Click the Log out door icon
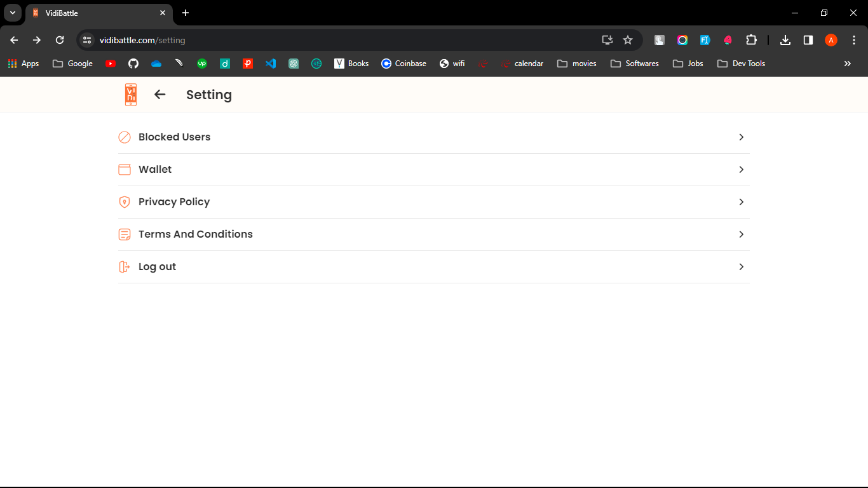The height and width of the screenshot is (488, 868). click(125, 267)
